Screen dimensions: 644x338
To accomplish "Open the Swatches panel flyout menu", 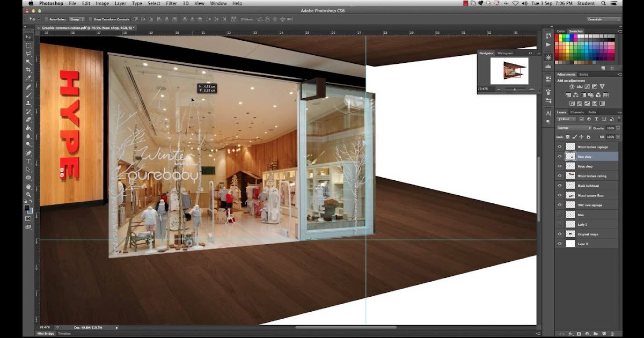I will coord(619,32).
